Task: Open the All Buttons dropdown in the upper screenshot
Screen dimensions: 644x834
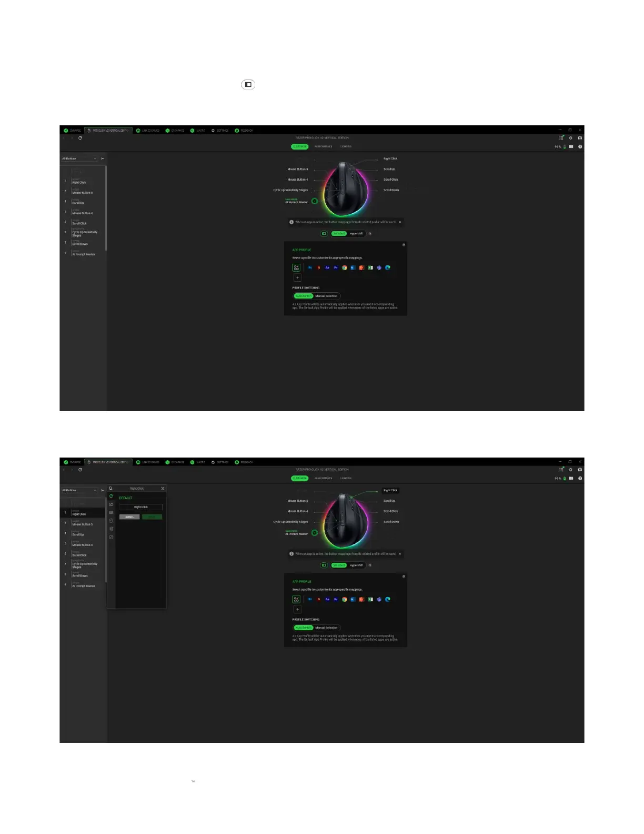Action: click(79, 158)
